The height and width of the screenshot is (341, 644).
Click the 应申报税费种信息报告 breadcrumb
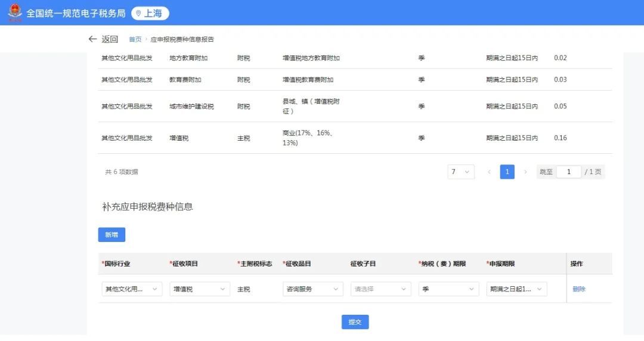point(182,39)
